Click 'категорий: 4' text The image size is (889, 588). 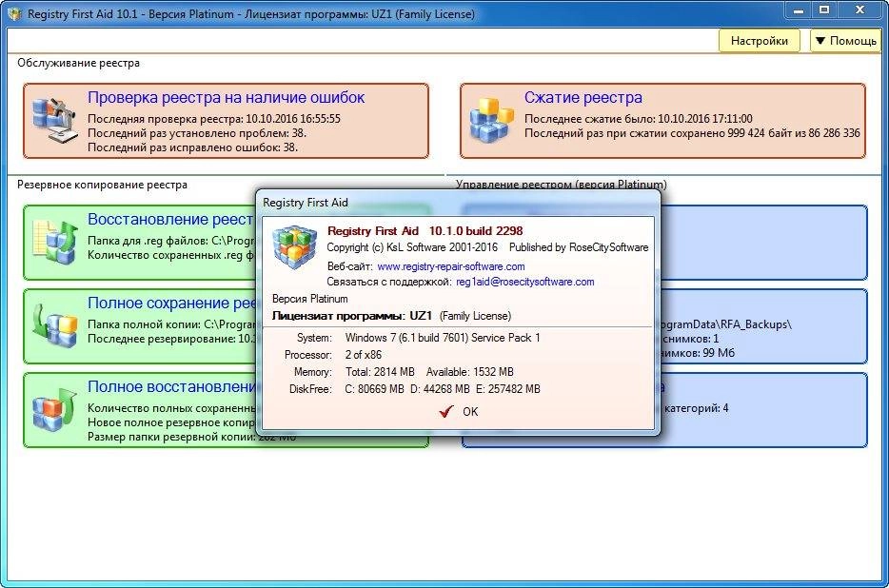tap(696, 408)
